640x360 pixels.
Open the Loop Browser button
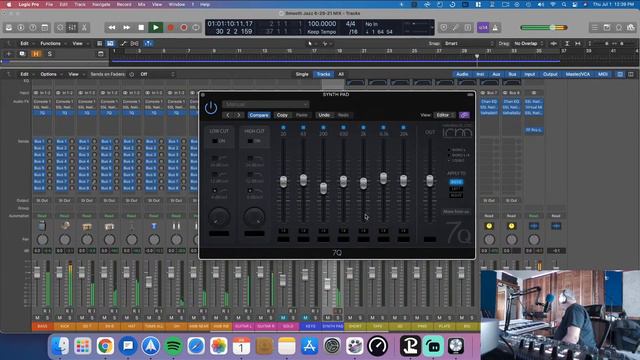pos(619,28)
